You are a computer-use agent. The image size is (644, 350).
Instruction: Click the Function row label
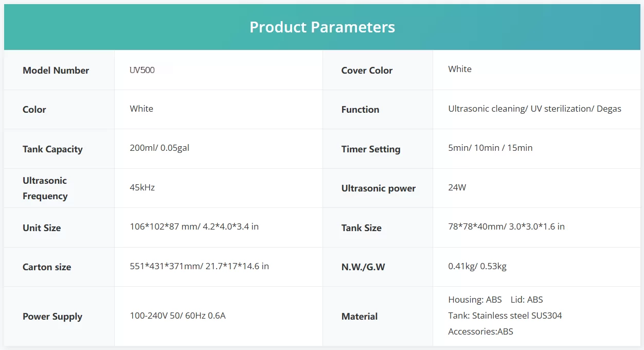click(360, 110)
